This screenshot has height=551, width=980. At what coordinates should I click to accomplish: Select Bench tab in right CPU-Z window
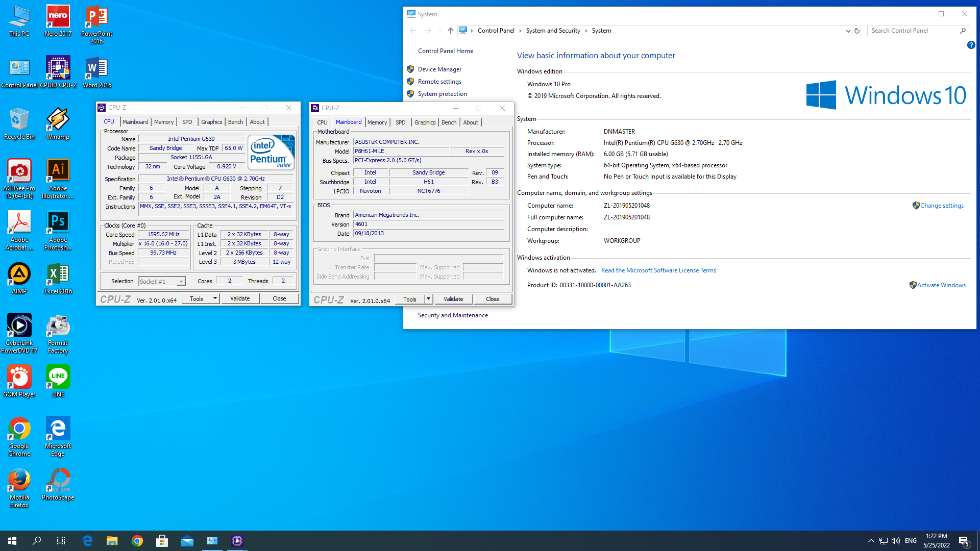click(x=449, y=122)
